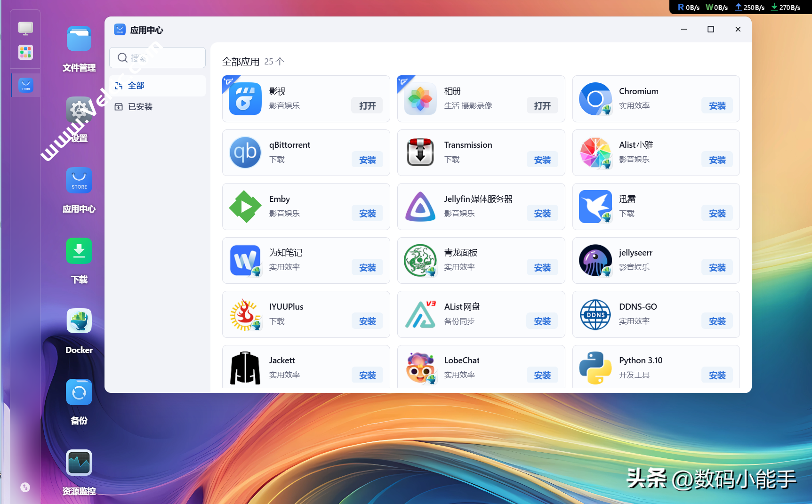
Task: Install 为知笔记 with the 安装 button
Action: click(x=367, y=268)
